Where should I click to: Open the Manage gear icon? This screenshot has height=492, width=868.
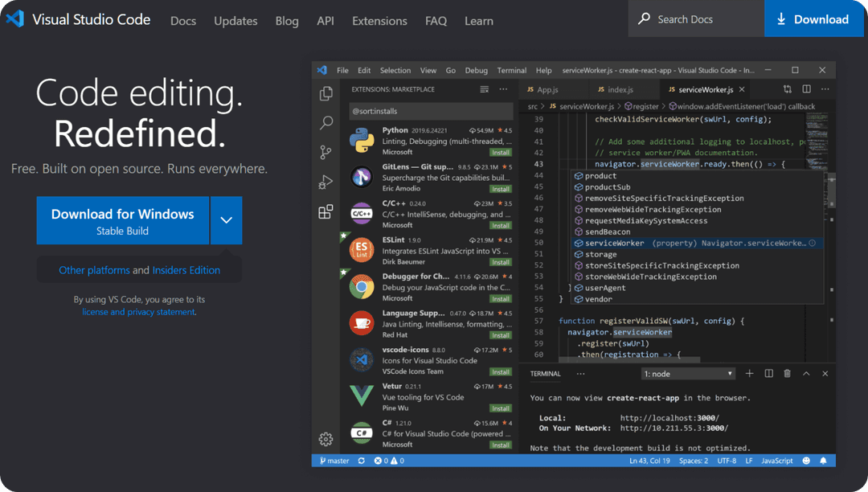tap(325, 439)
